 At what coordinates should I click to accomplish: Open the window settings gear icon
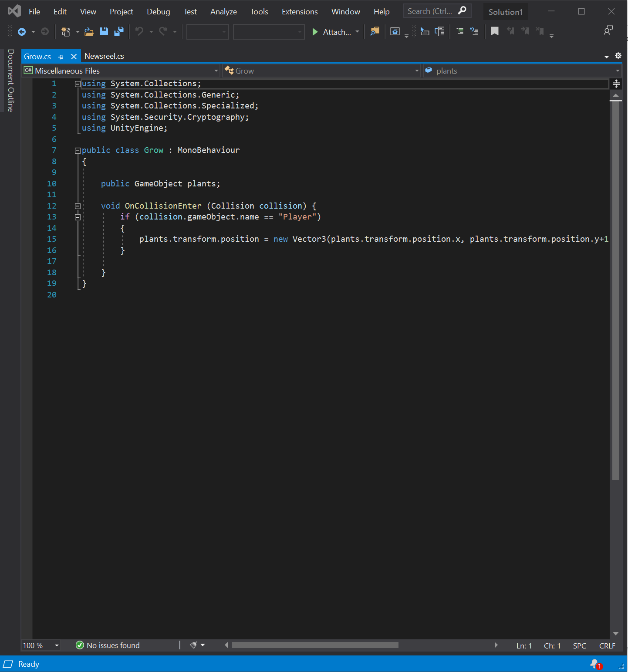(618, 56)
